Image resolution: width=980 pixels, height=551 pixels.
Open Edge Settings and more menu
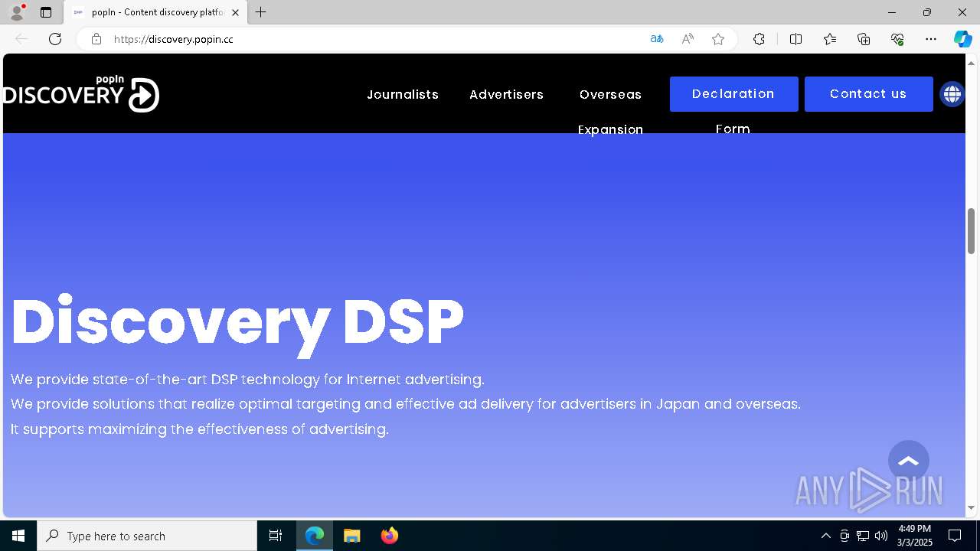(931, 39)
